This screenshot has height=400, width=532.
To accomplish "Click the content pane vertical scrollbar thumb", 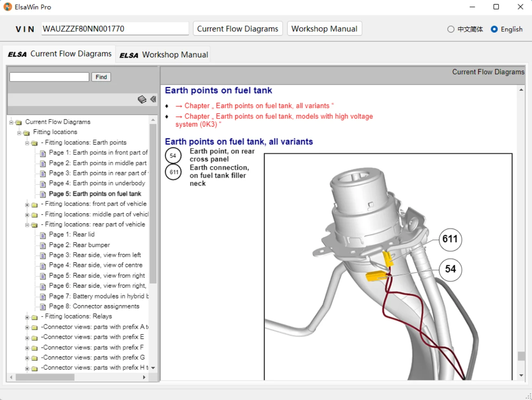I will [x=521, y=356].
